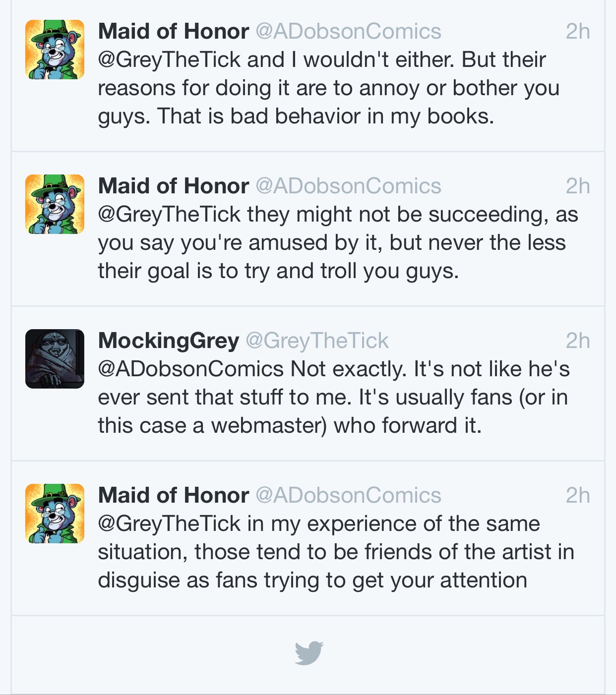616x695 pixels.
Task: Tap the Twitter bird icon at the bottom
Action: (x=308, y=653)
